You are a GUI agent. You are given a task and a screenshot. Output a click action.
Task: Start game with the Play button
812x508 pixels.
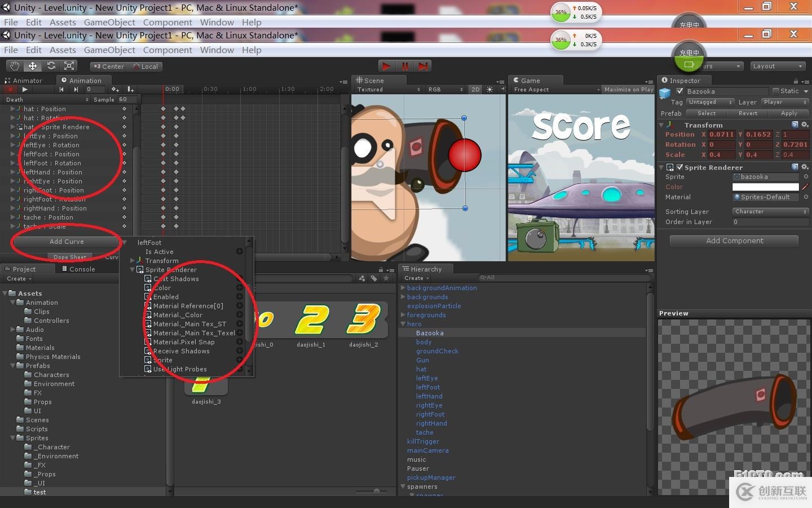(x=386, y=66)
